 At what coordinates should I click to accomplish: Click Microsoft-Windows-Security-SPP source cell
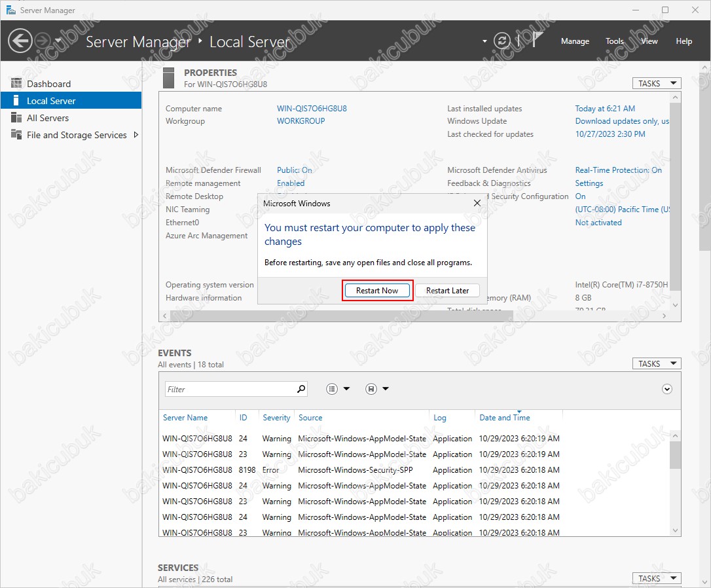coord(355,470)
